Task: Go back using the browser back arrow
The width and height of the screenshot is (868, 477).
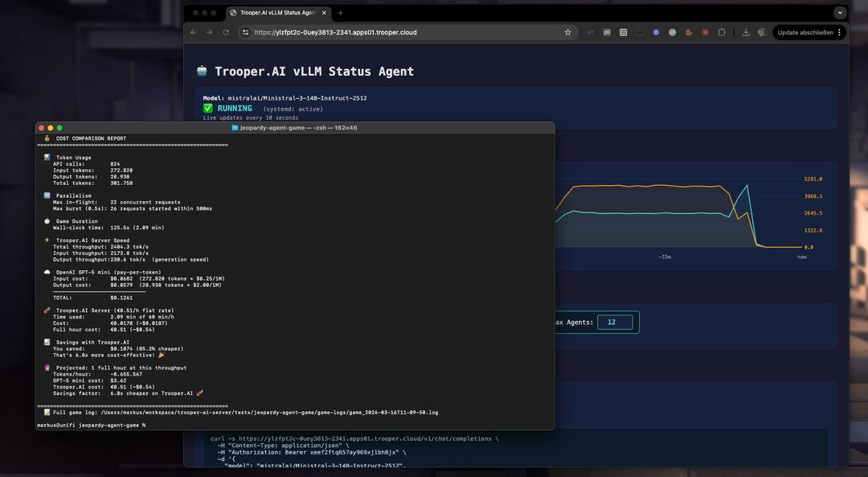Action: 193,32
